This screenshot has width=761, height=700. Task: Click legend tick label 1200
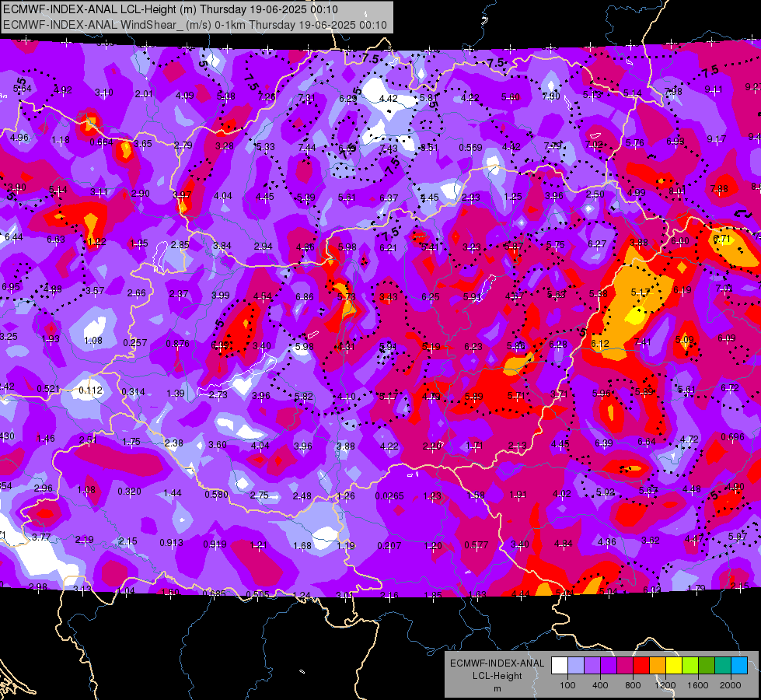coord(665,685)
